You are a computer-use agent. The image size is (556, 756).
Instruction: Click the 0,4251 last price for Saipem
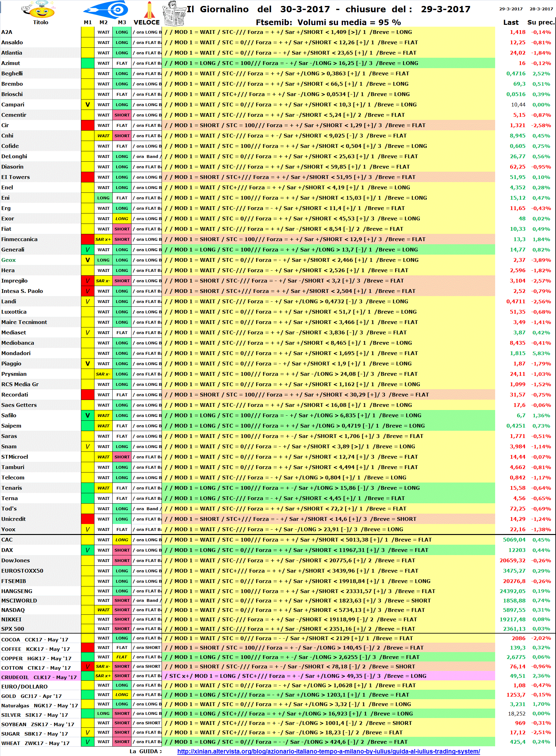[516, 426]
